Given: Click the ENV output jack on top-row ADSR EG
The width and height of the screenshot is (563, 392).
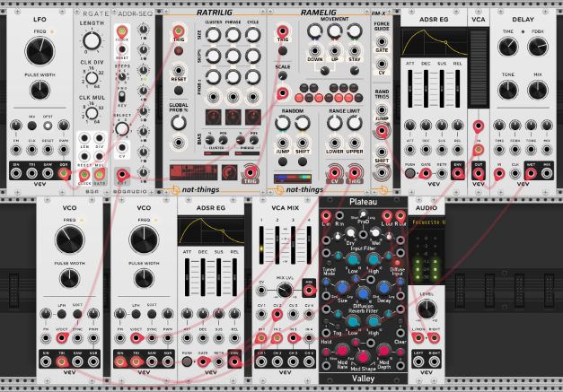Looking at the screenshot, I should point(457,174).
